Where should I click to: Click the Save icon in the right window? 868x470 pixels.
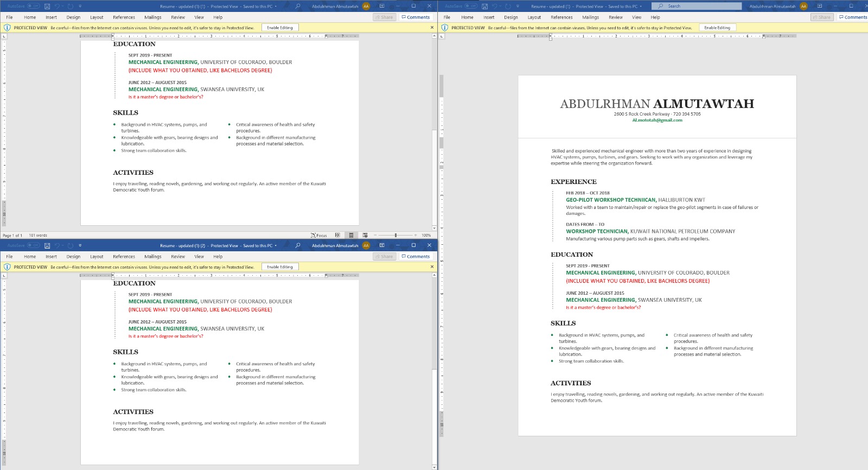click(x=484, y=6)
